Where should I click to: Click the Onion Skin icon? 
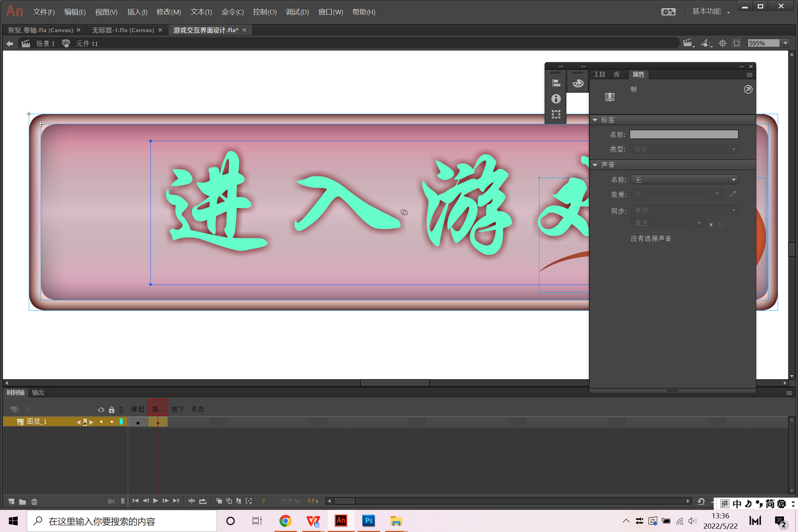[x=219, y=501]
